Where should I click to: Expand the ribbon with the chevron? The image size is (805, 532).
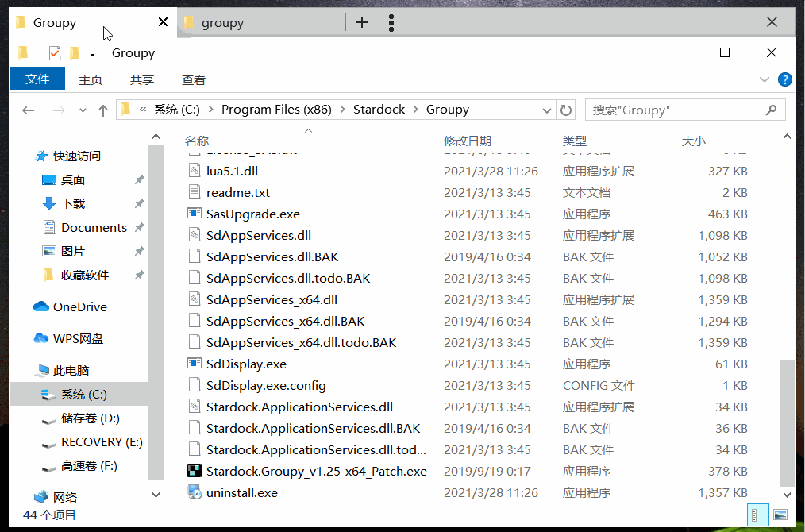765,79
